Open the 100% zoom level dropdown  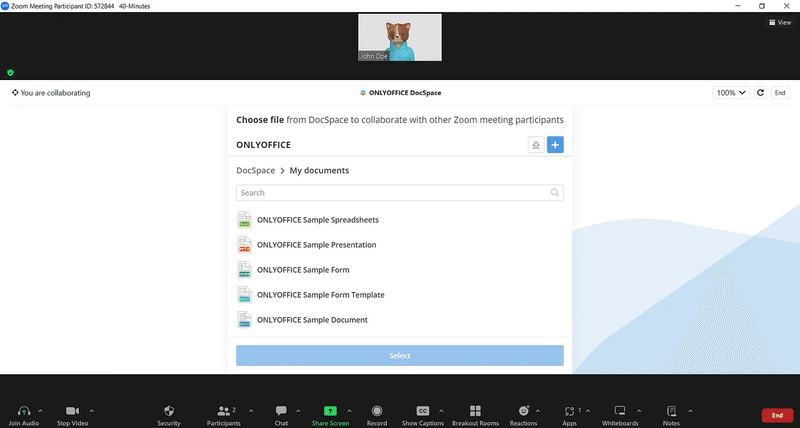731,93
